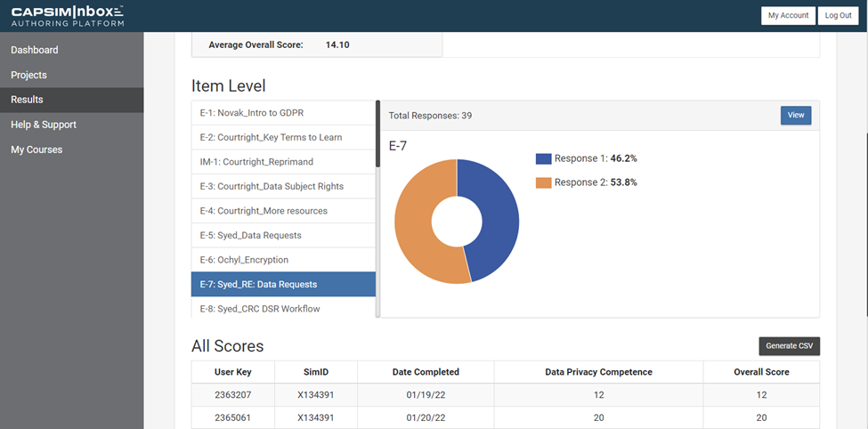Open Projects in the sidebar
868x429 pixels.
point(72,75)
